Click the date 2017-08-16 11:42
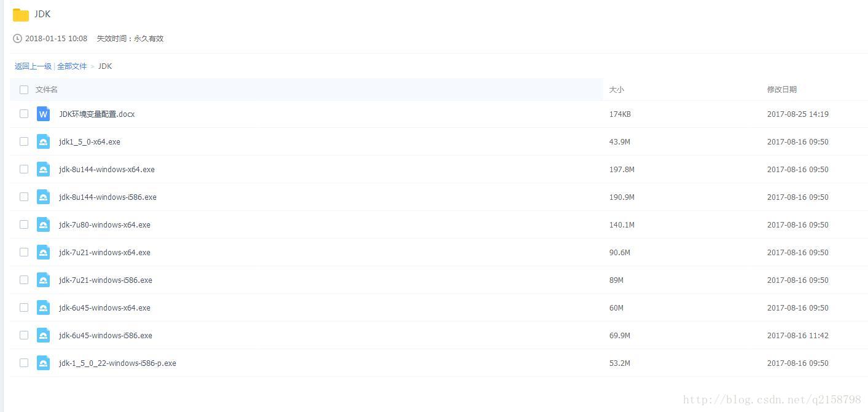 pos(797,336)
